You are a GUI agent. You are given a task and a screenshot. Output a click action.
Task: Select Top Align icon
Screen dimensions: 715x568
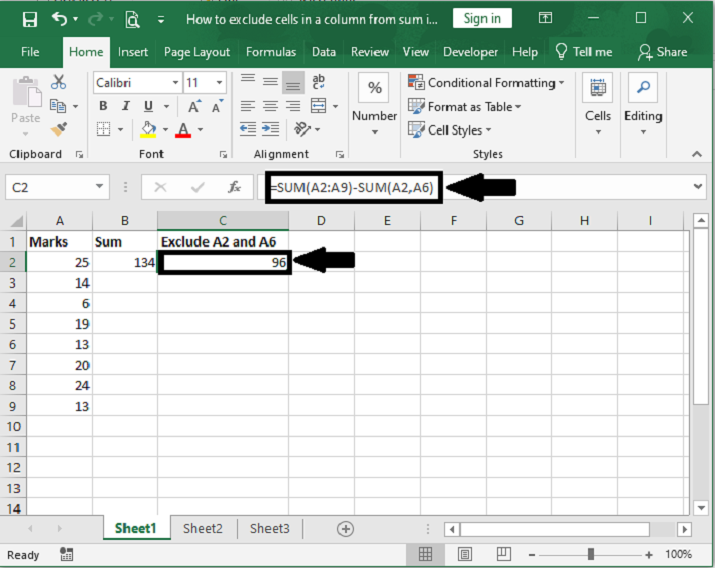(248, 78)
